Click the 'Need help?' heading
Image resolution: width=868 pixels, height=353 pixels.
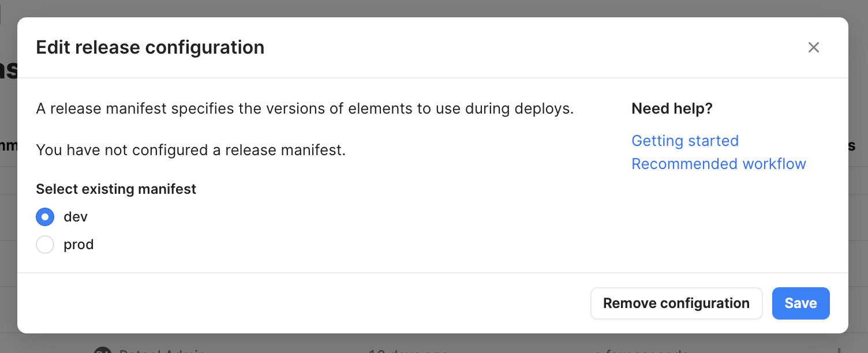(672, 108)
